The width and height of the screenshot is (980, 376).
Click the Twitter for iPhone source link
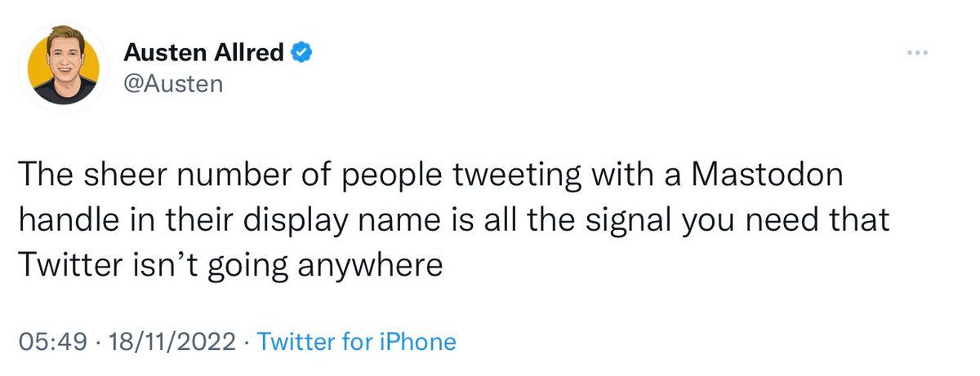point(357,341)
